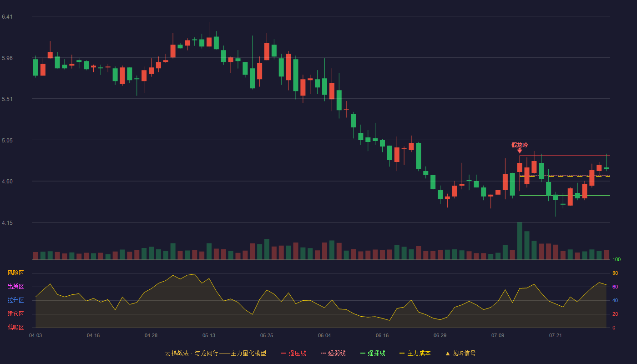Click the 假龙吟 signal marker
The height and width of the screenshot is (364, 637).
520,145
